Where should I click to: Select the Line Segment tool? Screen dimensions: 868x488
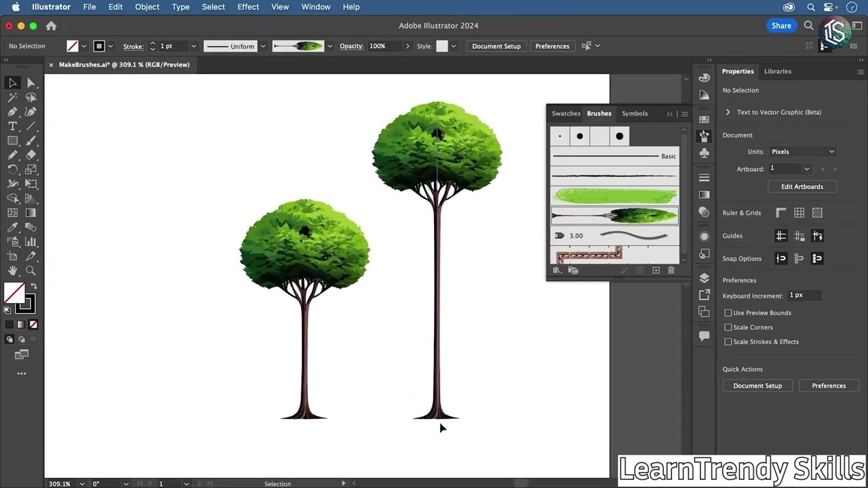tap(31, 126)
